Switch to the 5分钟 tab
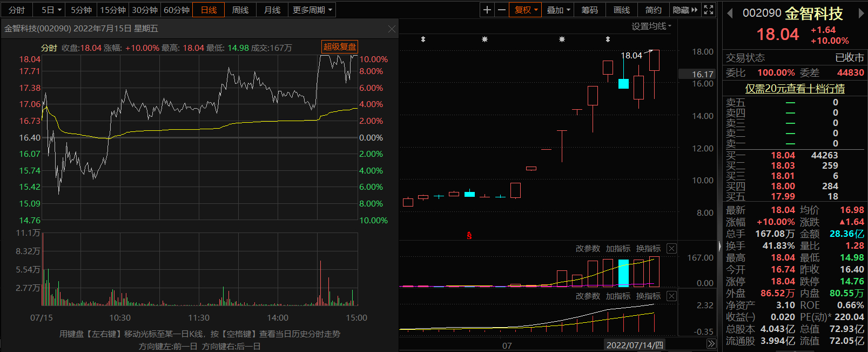 point(81,10)
